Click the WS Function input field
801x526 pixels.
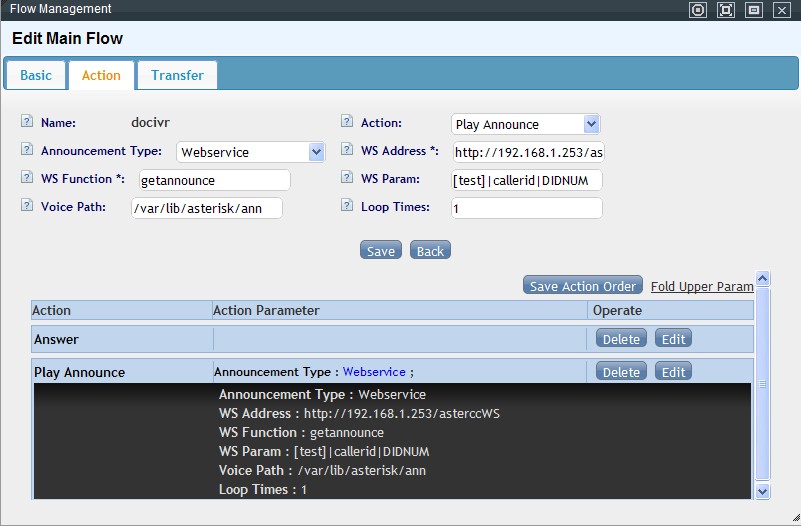(x=214, y=180)
